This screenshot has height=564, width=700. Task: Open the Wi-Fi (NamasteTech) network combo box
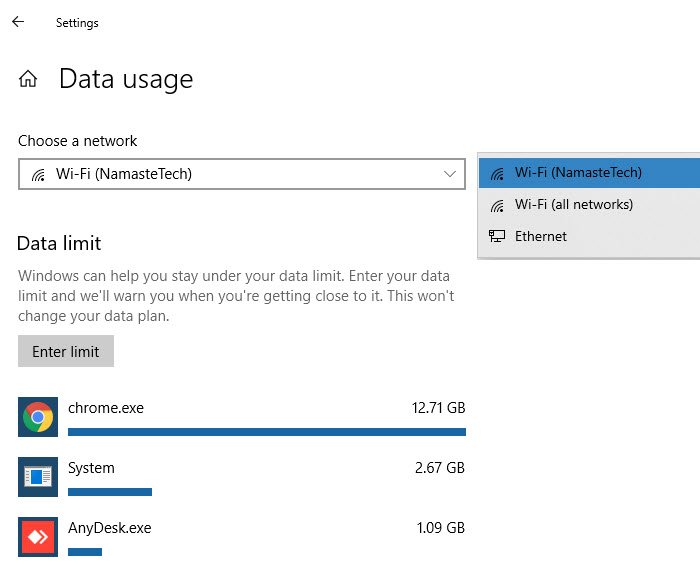tap(240, 174)
